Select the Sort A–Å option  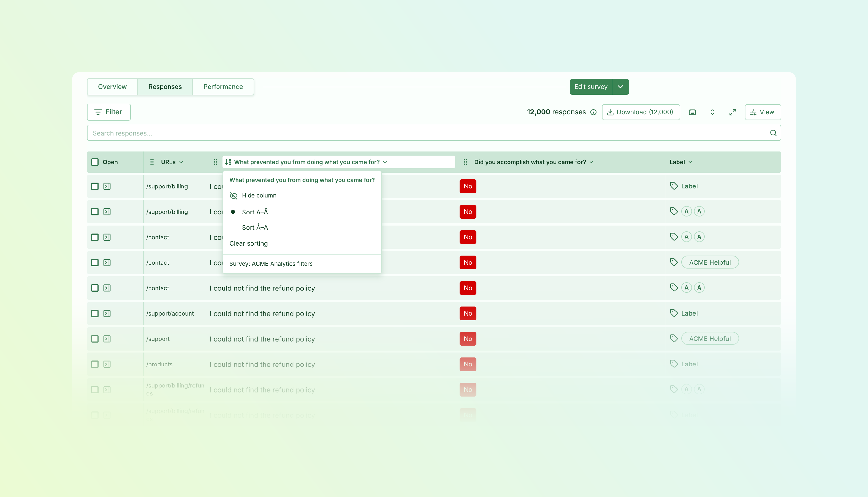255,212
